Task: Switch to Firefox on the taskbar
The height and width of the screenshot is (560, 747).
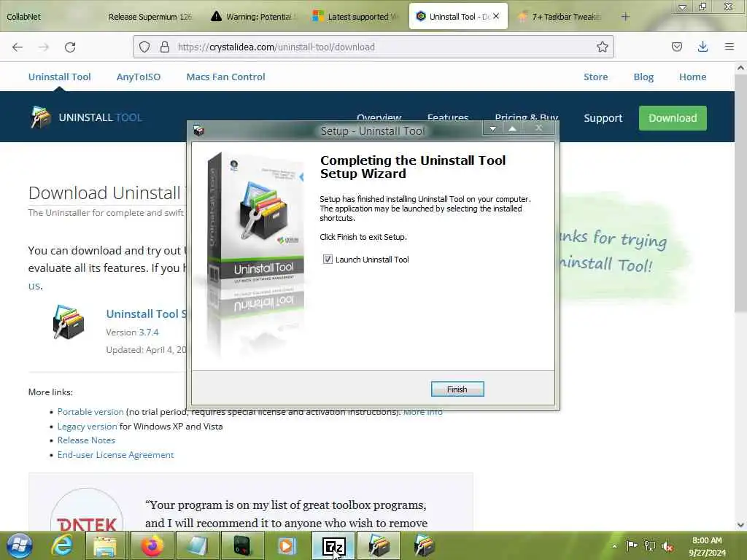Action: [x=152, y=545]
